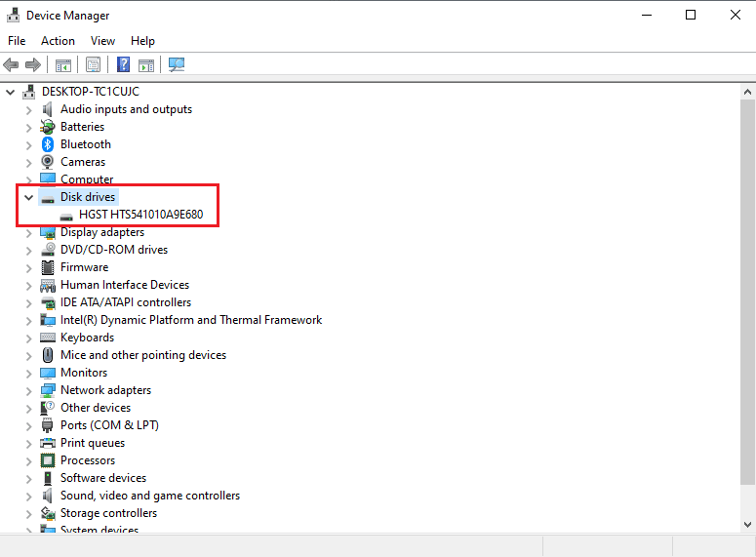Expand the Network adapters node

coord(29,391)
